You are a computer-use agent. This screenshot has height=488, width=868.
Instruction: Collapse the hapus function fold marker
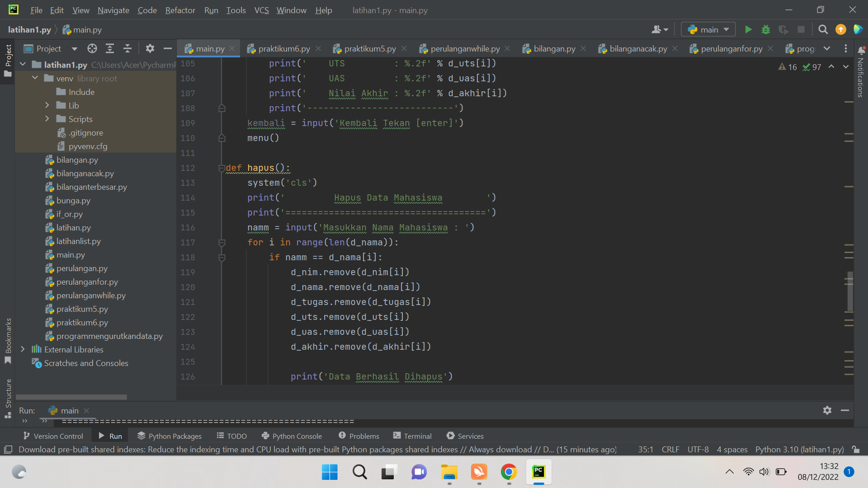pos(222,168)
